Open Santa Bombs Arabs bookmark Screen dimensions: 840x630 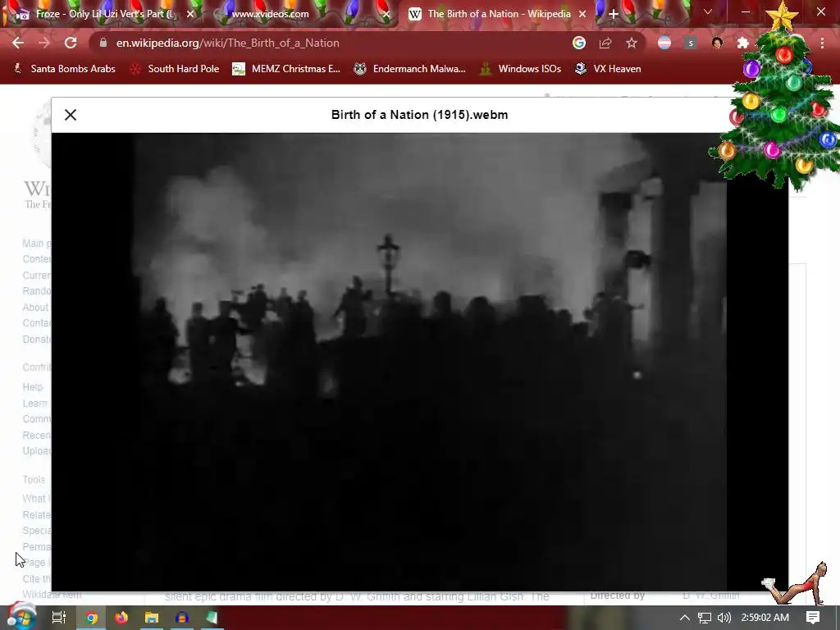(64, 69)
